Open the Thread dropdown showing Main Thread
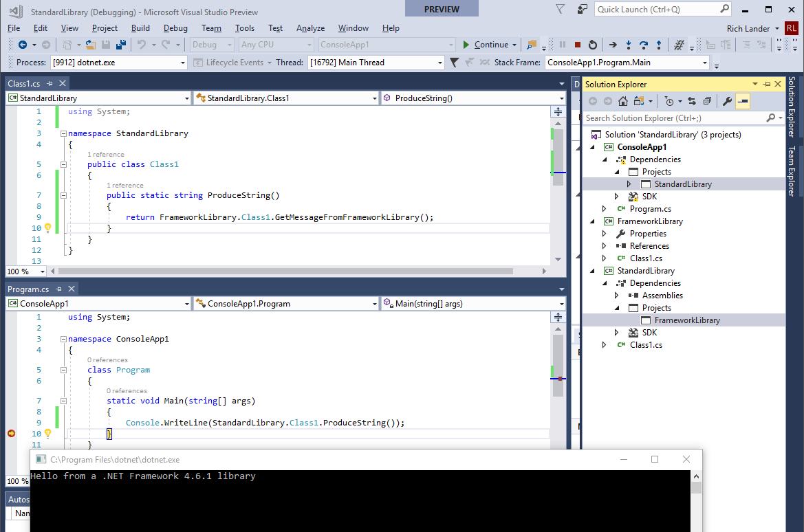Viewport: 804px width, 532px height. coord(376,63)
